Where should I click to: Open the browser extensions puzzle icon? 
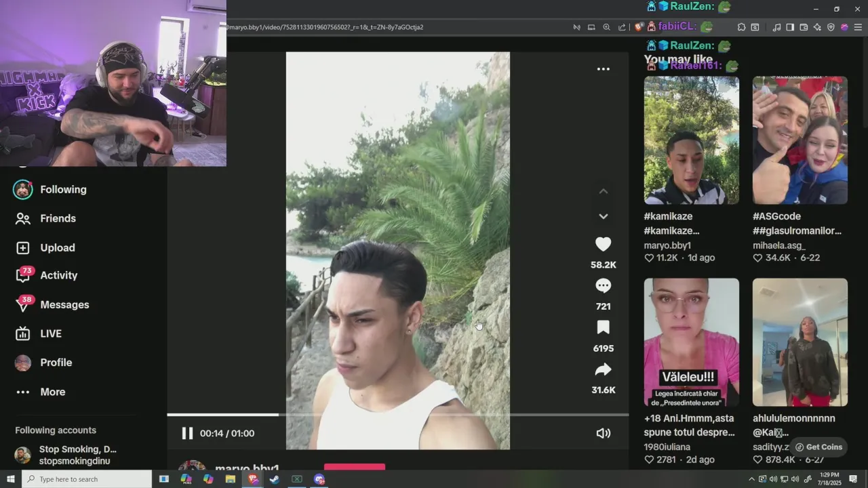tap(741, 27)
